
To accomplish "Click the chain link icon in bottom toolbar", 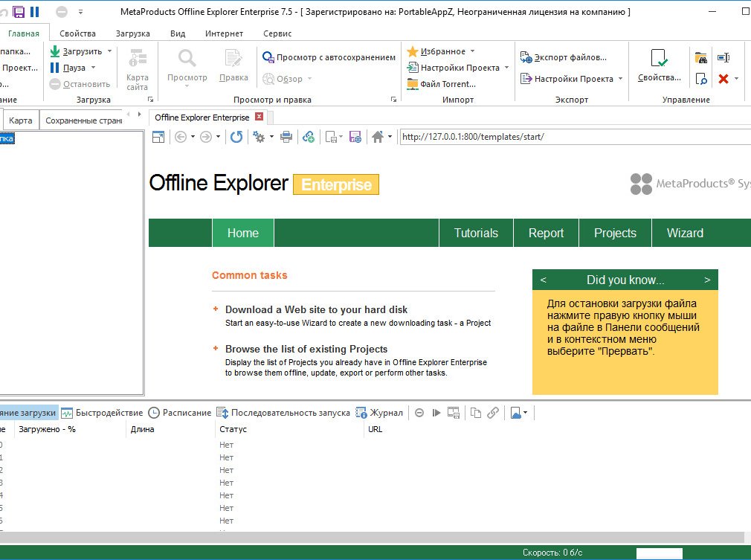I will pyautogui.click(x=493, y=413).
